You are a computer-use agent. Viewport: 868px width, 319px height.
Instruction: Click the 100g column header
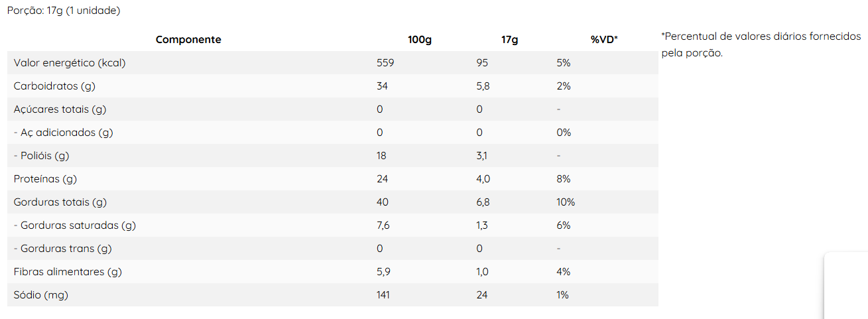(420, 40)
